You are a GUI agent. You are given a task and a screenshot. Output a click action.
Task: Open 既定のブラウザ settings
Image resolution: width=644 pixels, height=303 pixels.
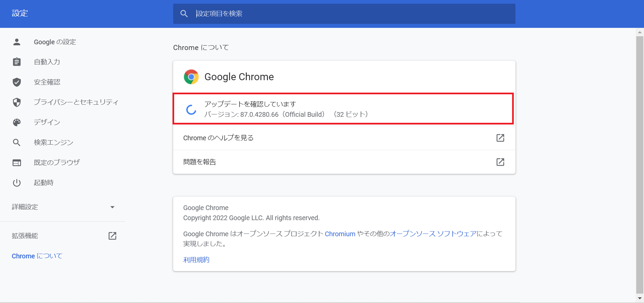(x=57, y=163)
